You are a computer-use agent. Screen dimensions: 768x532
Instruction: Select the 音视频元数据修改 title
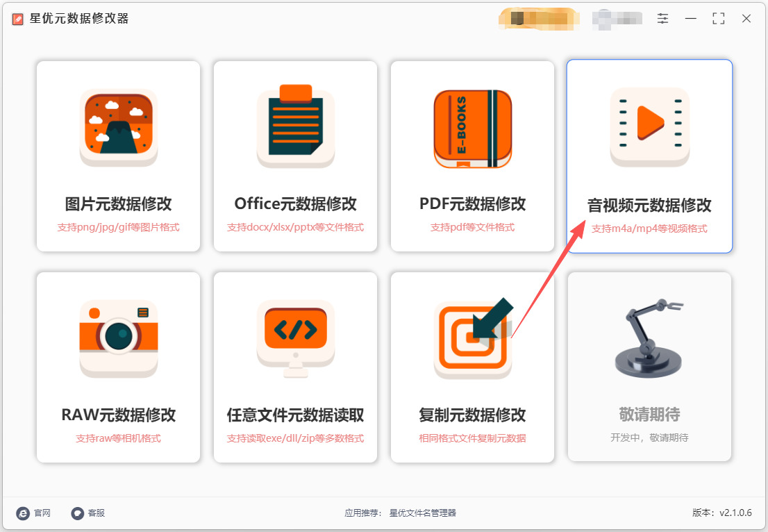(x=649, y=206)
